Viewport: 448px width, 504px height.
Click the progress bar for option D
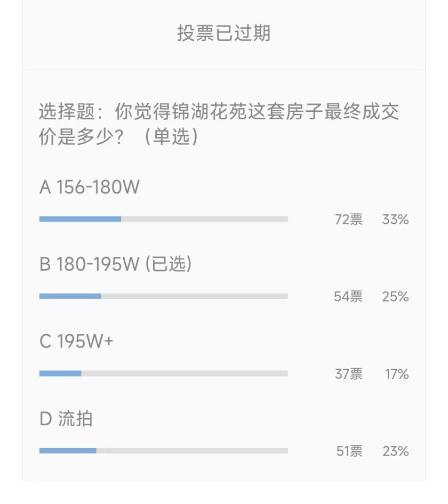pyautogui.click(x=164, y=451)
